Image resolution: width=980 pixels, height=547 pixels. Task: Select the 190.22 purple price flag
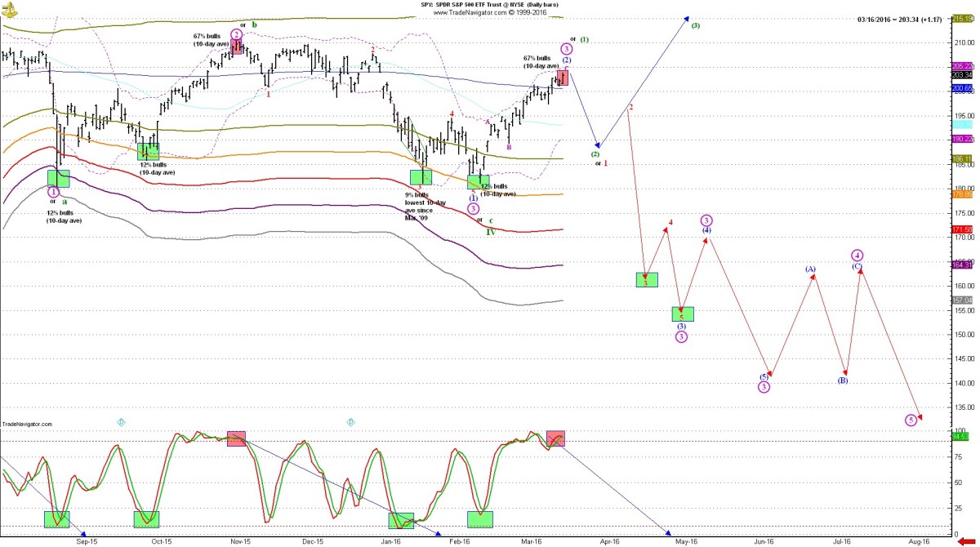(962, 139)
